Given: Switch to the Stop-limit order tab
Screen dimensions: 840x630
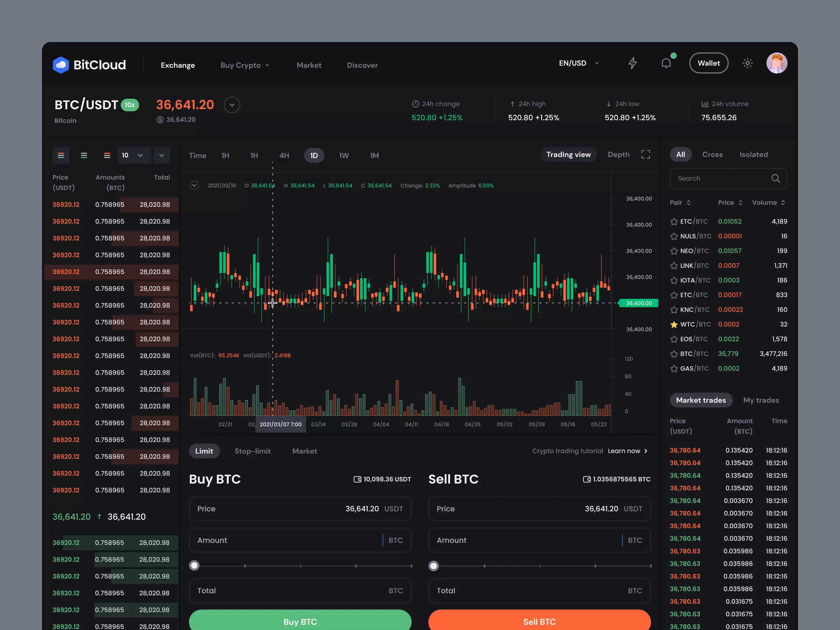Looking at the screenshot, I should point(253,451).
